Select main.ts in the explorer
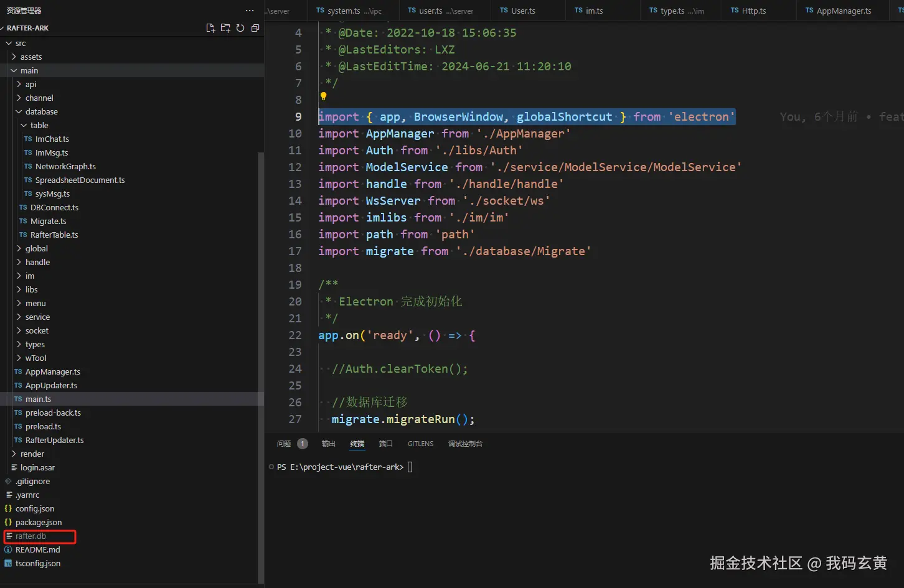This screenshot has height=588, width=904. click(132, 399)
